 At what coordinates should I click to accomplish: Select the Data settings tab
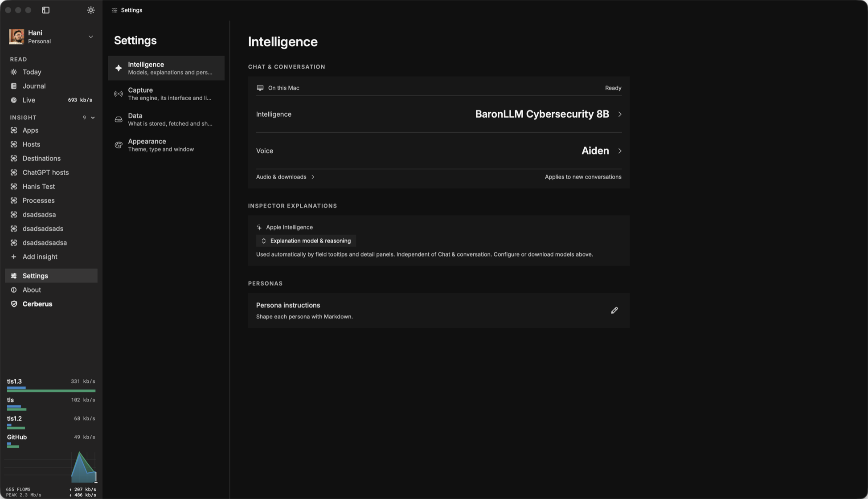[x=166, y=119]
